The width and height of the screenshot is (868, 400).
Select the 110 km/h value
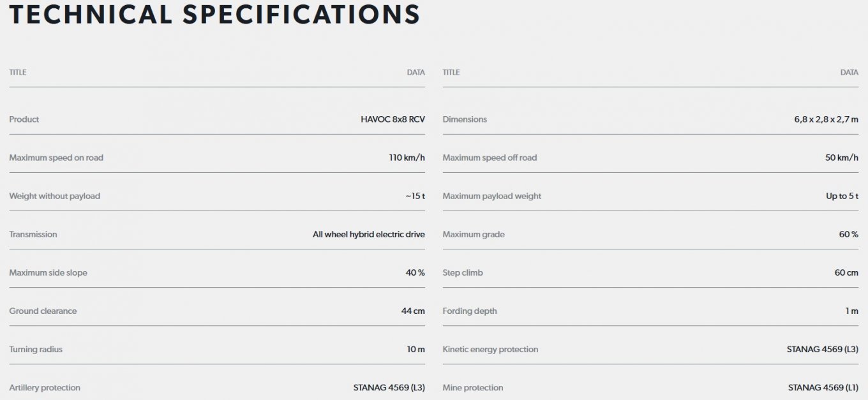click(407, 158)
